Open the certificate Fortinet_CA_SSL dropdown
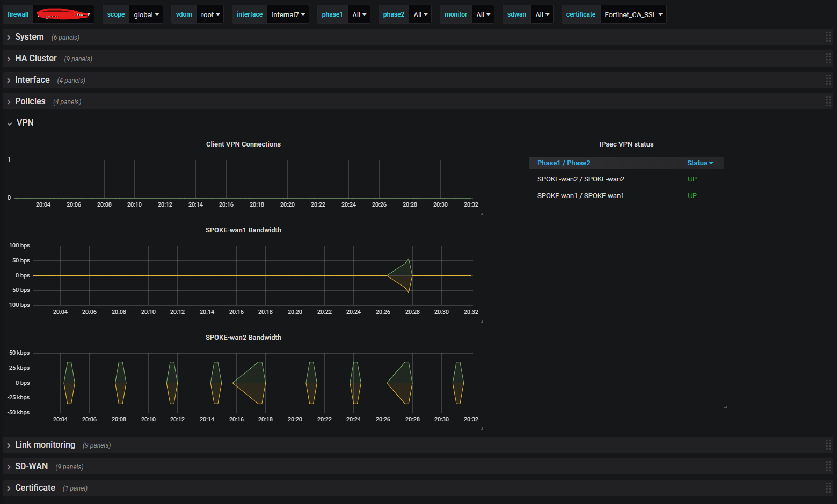This screenshot has width=837, height=504. coord(633,14)
